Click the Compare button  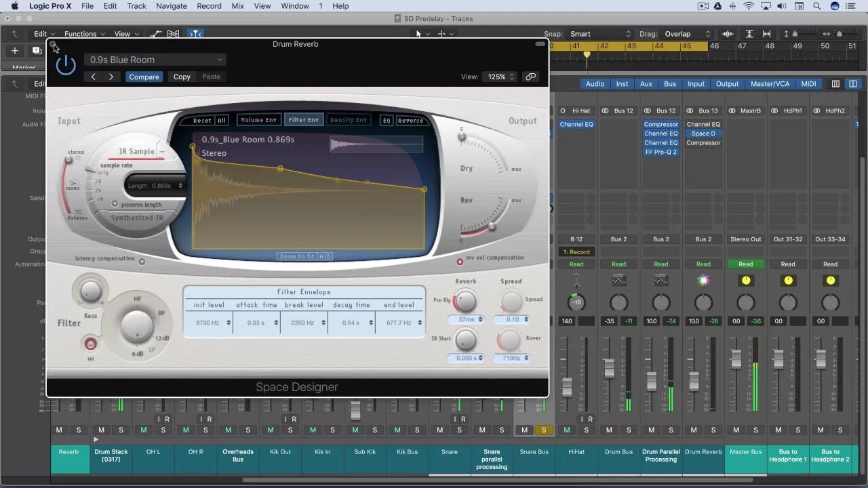[144, 77]
